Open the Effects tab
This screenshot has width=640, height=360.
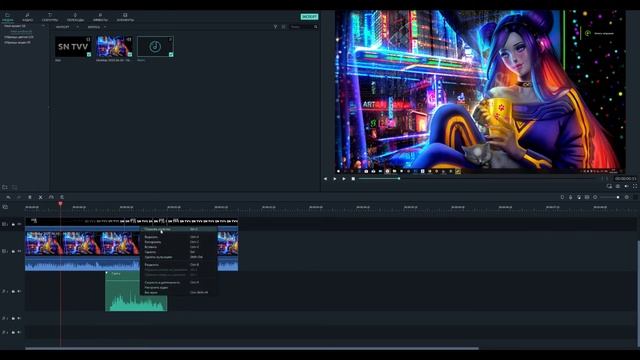coord(100,17)
